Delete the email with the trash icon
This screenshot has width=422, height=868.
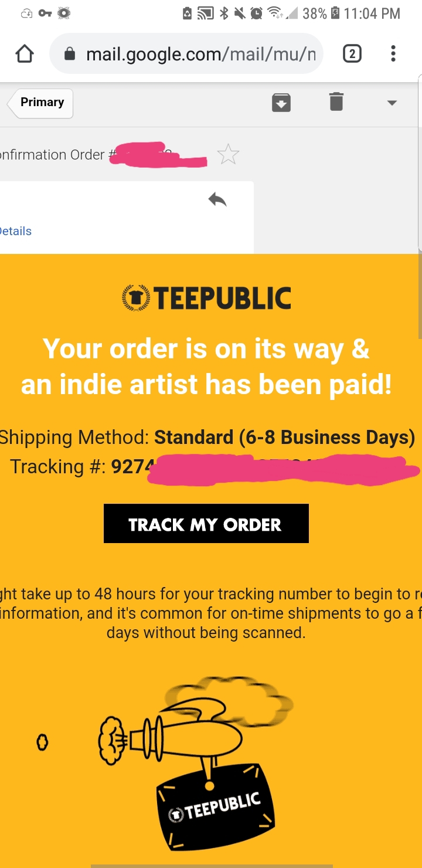pyautogui.click(x=336, y=101)
